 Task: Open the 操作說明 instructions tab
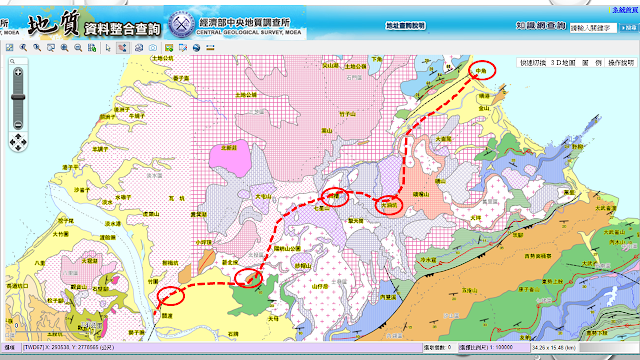621,63
